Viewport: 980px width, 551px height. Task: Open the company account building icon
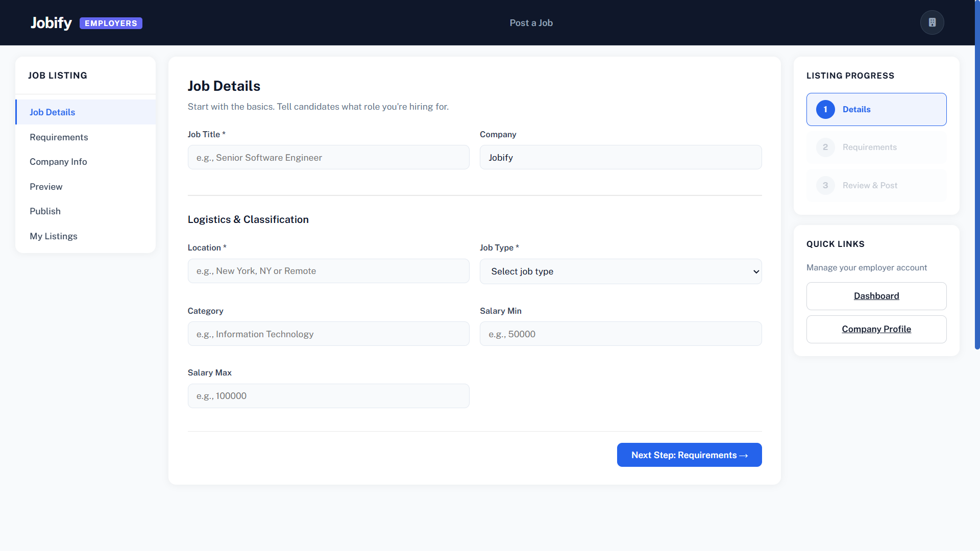[932, 22]
